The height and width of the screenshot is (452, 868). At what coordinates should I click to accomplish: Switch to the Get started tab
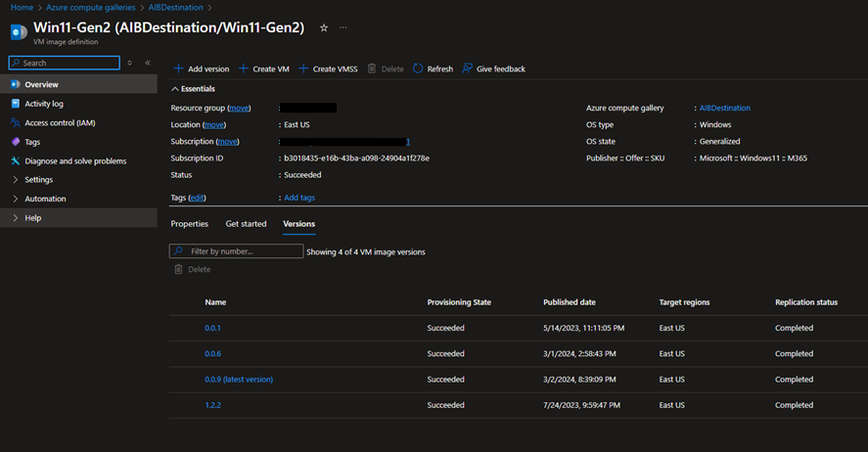[246, 224]
